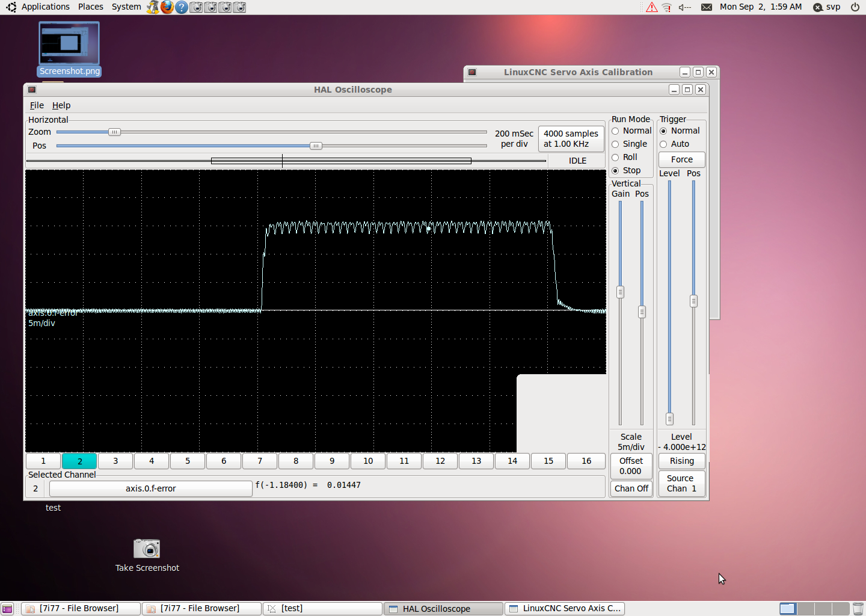Click the Trigger Pos slider handle
The image size is (866, 616).
point(694,301)
